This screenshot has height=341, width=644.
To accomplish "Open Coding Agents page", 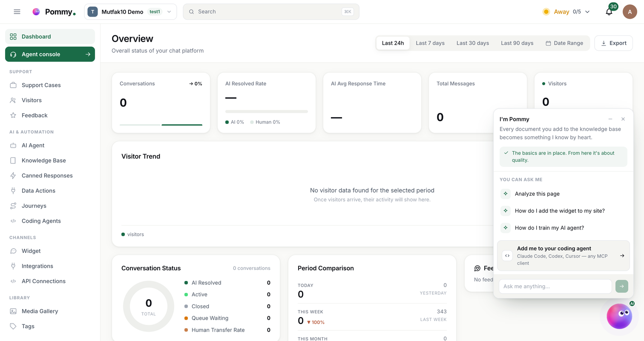I will point(50,221).
